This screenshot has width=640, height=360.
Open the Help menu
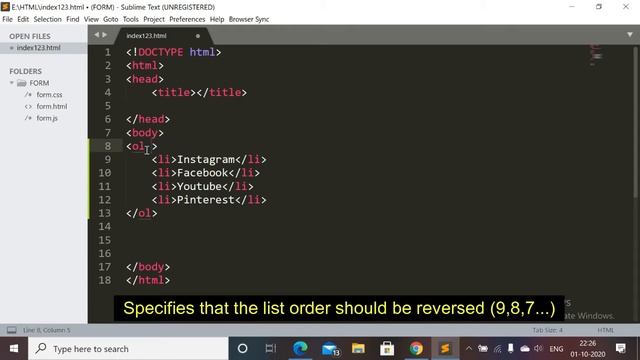pyautogui.click(x=217, y=19)
